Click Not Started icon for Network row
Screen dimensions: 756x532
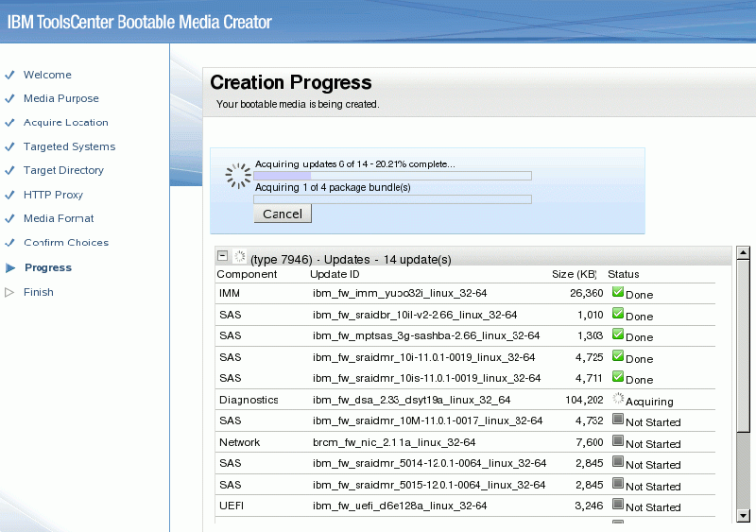[x=618, y=442]
